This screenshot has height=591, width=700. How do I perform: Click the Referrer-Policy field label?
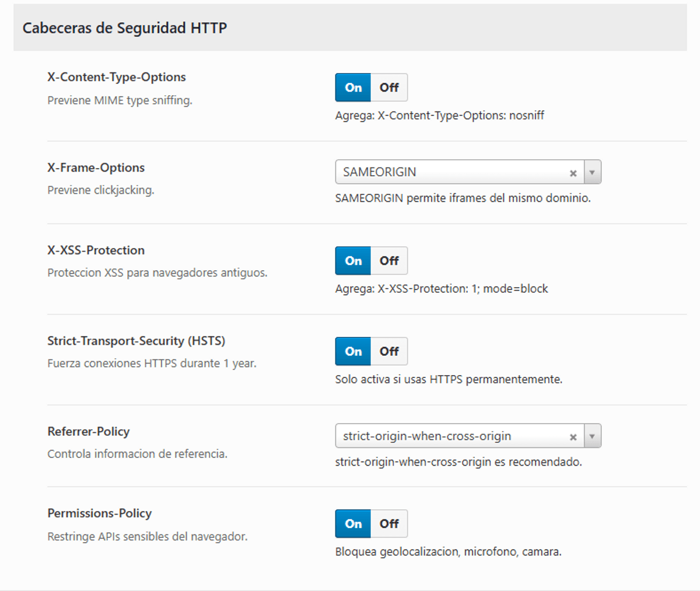89,432
